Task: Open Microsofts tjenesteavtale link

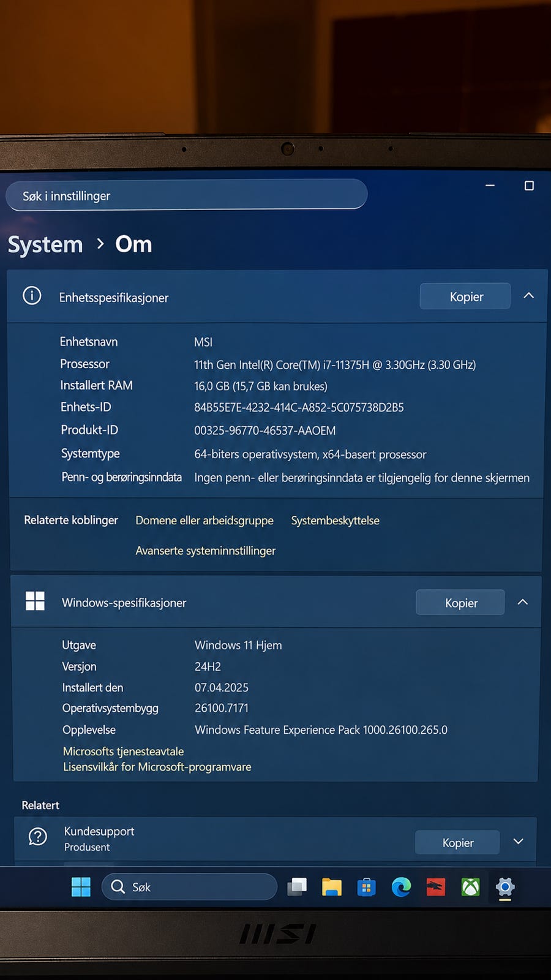Action: pos(123,752)
